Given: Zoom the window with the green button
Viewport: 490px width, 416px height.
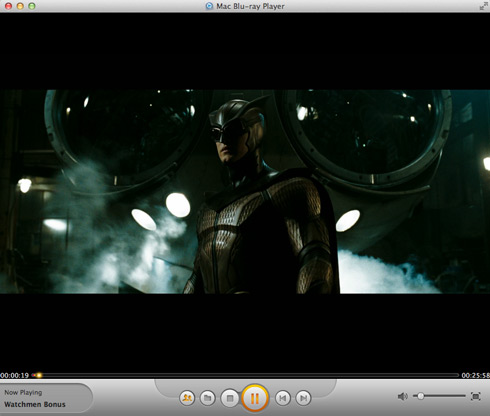Looking at the screenshot, I should point(32,6).
